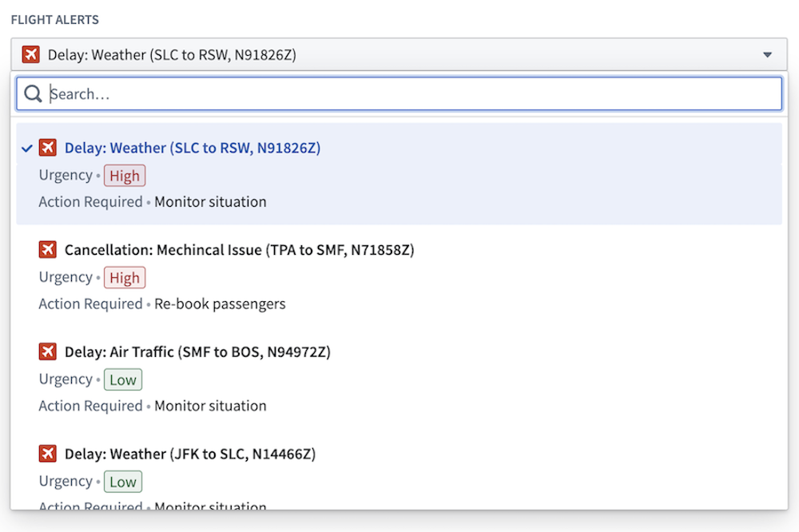The image size is (799, 532).
Task: Select Delay: Weather (SLC to RSW, N91826Z) option
Action: 399,174
